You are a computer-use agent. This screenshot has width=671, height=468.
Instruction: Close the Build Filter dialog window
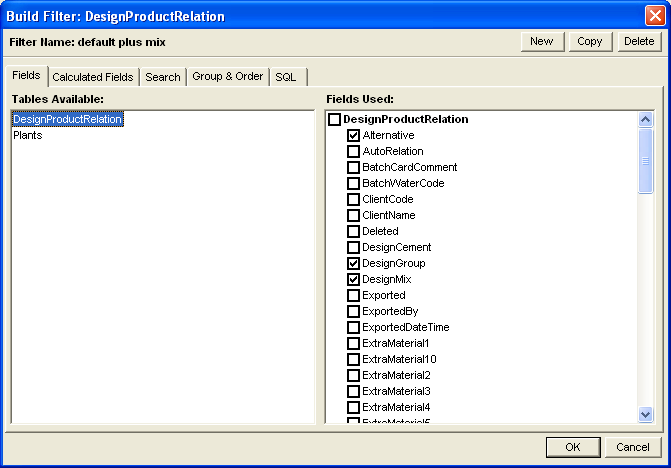653,16
